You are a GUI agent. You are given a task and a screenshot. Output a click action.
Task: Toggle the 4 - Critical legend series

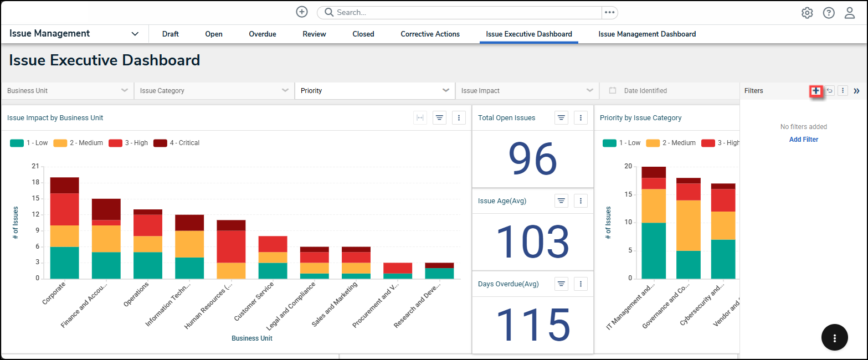click(x=177, y=143)
